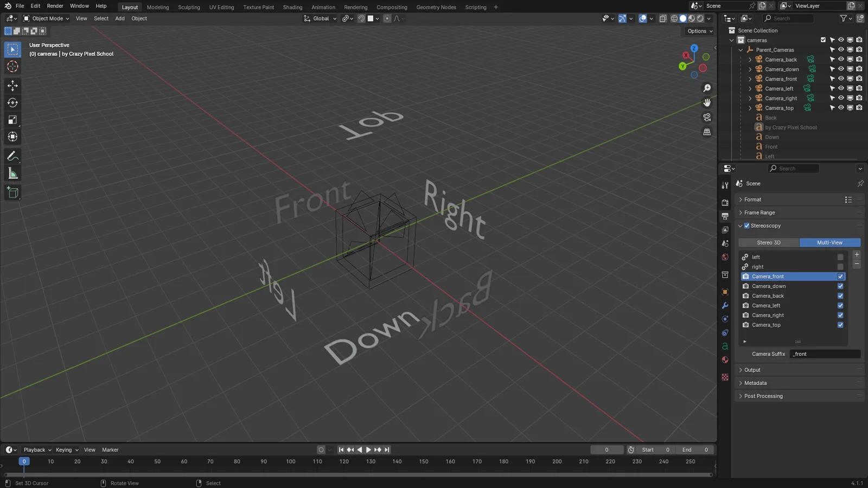This screenshot has width=868, height=488.
Task: Select the Cursor tool in the toolbar
Action: 12,67
